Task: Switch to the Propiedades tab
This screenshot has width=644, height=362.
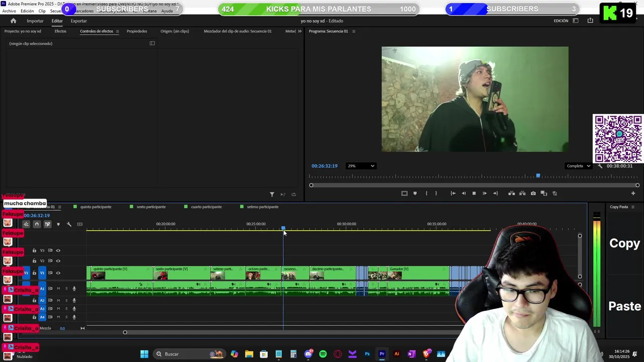Action: pyautogui.click(x=137, y=31)
